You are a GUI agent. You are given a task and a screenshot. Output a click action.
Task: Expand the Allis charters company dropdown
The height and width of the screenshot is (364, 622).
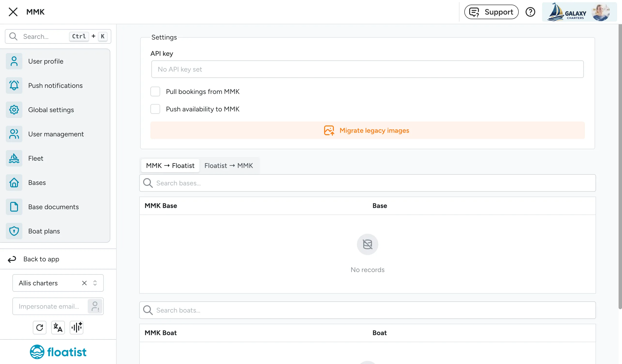[x=95, y=283]
